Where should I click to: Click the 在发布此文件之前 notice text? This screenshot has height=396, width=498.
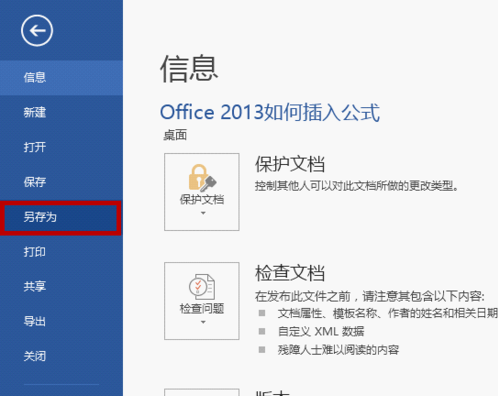pos(370,296)
